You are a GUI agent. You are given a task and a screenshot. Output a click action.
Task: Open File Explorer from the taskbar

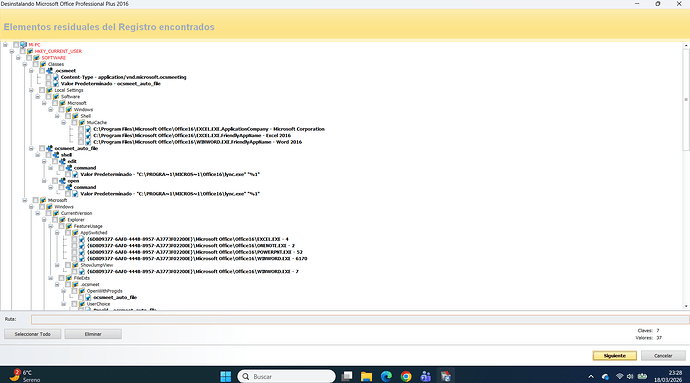366,376
